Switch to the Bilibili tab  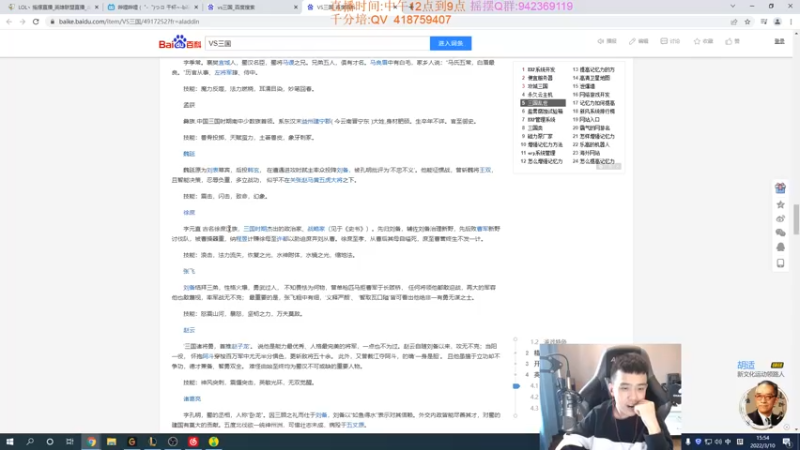[x=151, y=7]
